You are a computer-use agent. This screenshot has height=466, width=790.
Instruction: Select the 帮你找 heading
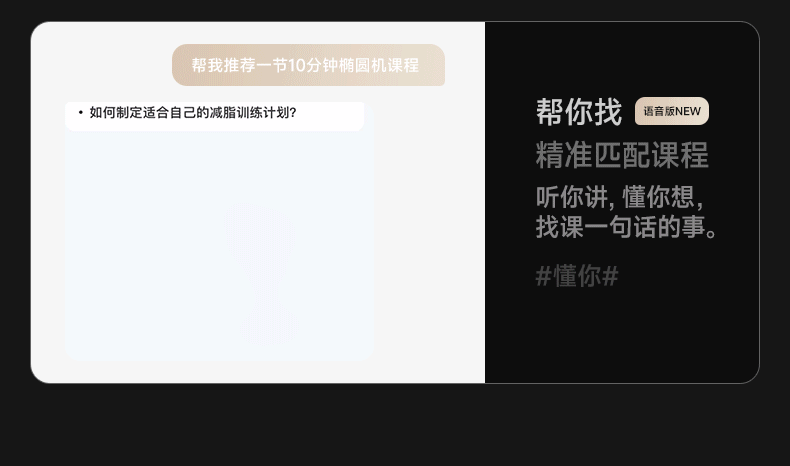579,111
